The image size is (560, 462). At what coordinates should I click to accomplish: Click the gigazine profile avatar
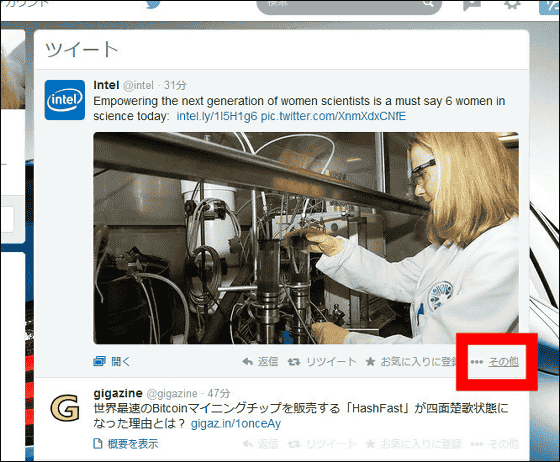click(x=65, y=408)
